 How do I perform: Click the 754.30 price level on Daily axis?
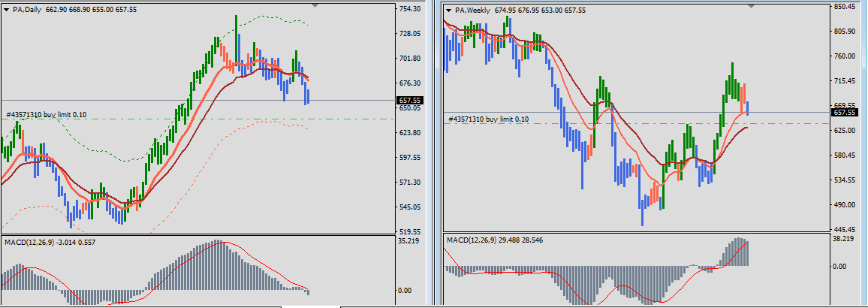click(410, 9)
